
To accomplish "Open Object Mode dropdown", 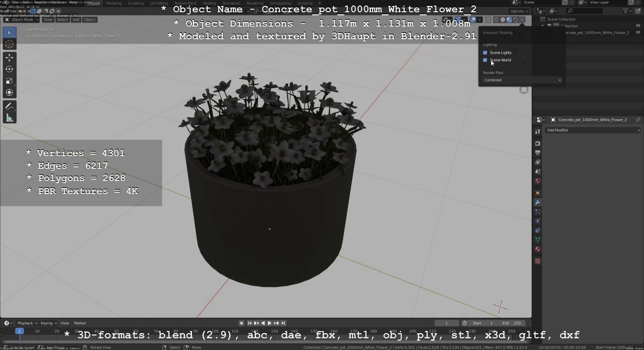I will (x=22, y=20).
